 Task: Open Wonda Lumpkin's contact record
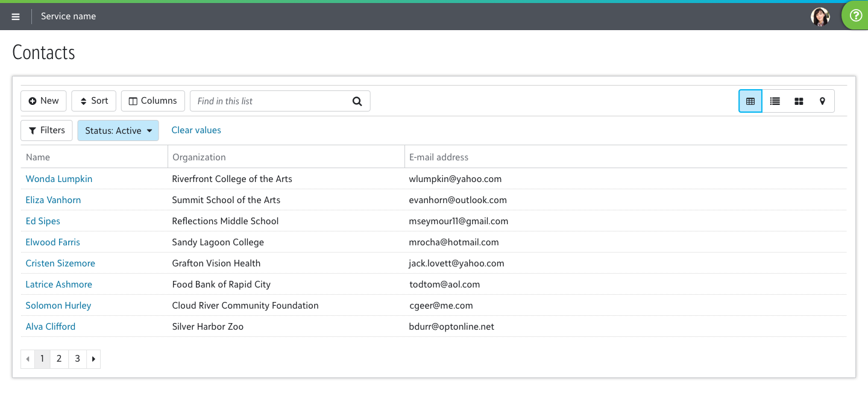point(59,179)
